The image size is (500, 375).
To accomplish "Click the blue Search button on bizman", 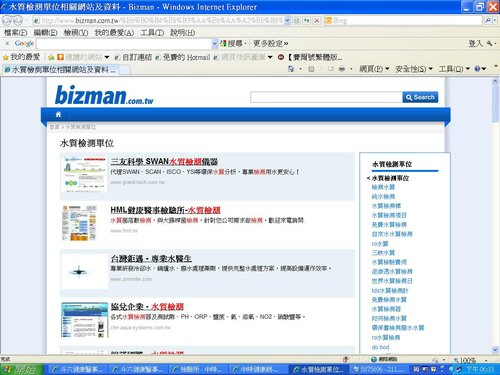I will 420,97.
